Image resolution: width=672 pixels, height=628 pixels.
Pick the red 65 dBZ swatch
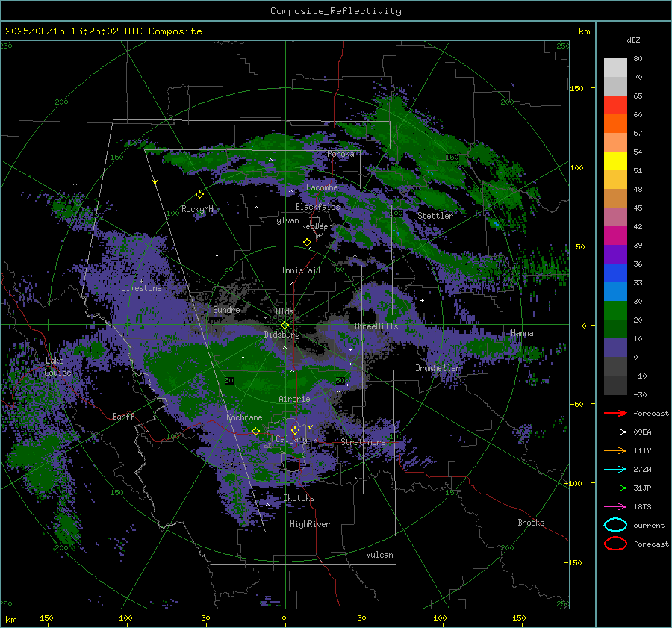[615, 105]
